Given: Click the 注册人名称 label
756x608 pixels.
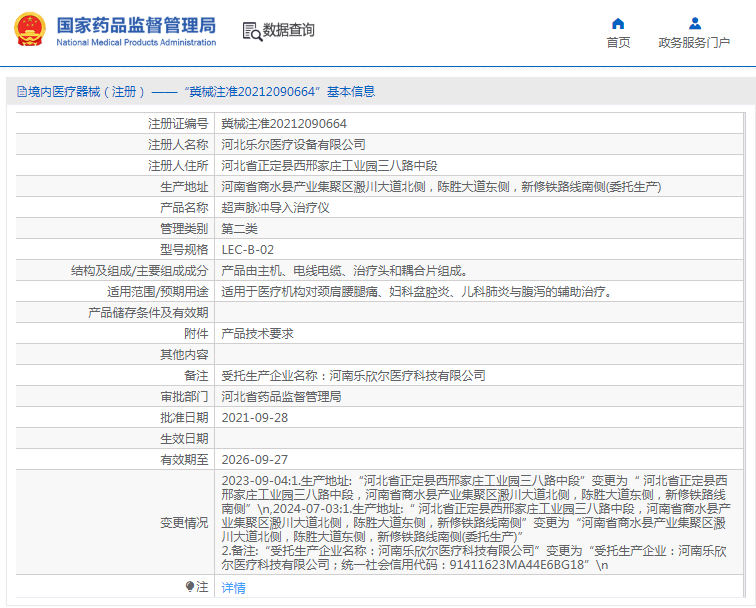Looking at the screenshot, I should point(178,145).
